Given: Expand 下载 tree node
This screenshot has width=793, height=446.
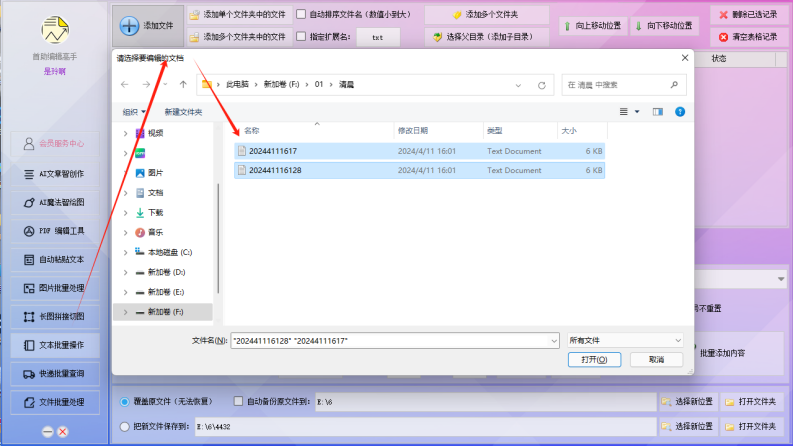Looking at the screenshot, I should point(125,213).
